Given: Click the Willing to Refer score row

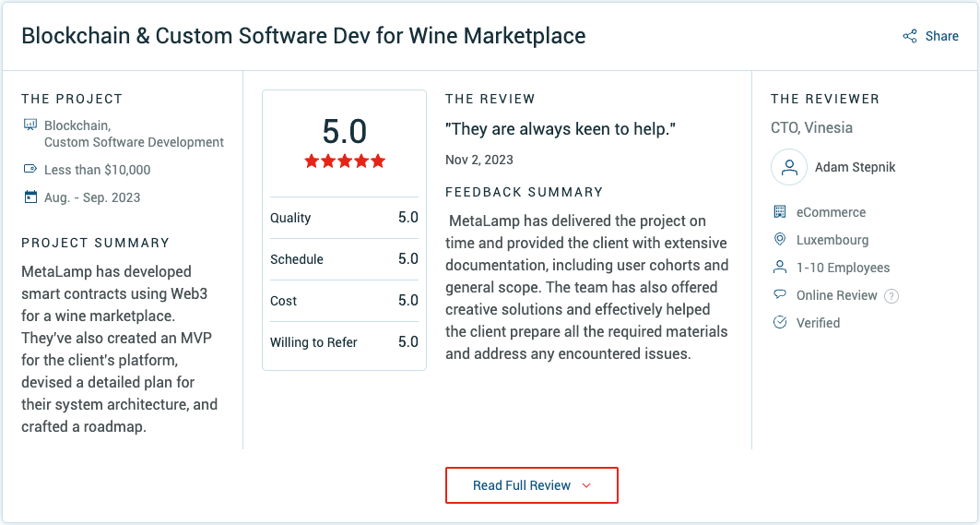Looking at the screenshot, I should tap(344, 342).
